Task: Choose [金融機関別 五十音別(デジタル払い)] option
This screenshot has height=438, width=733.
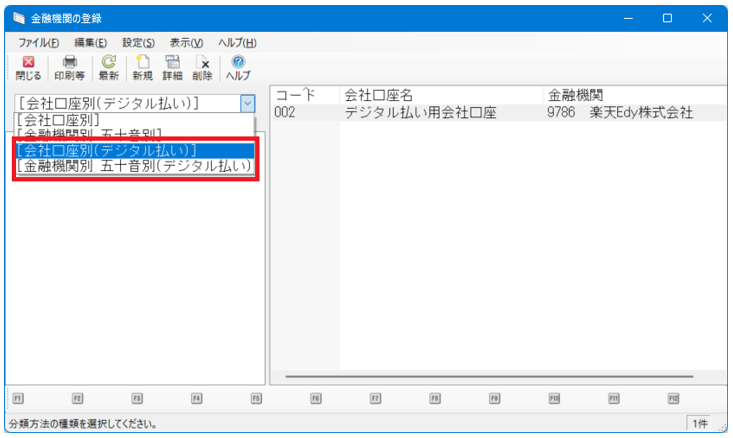Action: point(135,166)
